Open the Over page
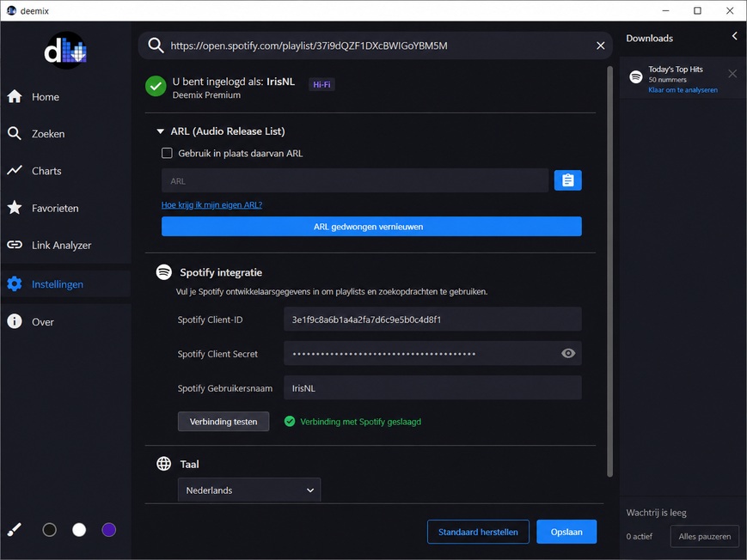The height and width of the screenshot is (560, 747). 65,322
